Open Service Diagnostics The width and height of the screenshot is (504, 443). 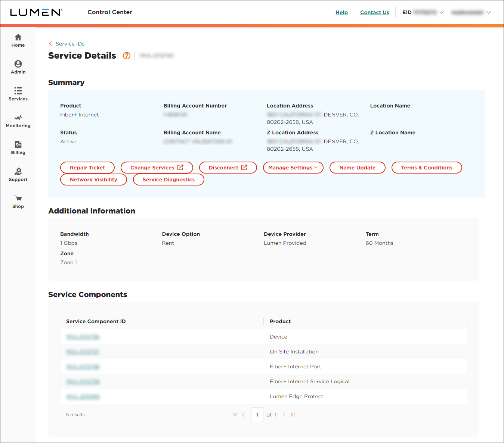pos(168,180)
